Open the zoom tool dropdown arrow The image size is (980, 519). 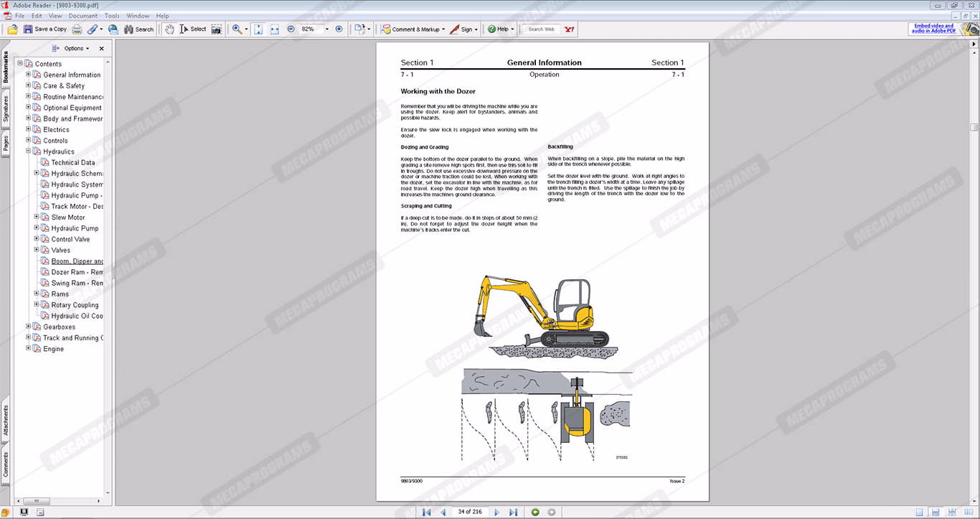246,29
